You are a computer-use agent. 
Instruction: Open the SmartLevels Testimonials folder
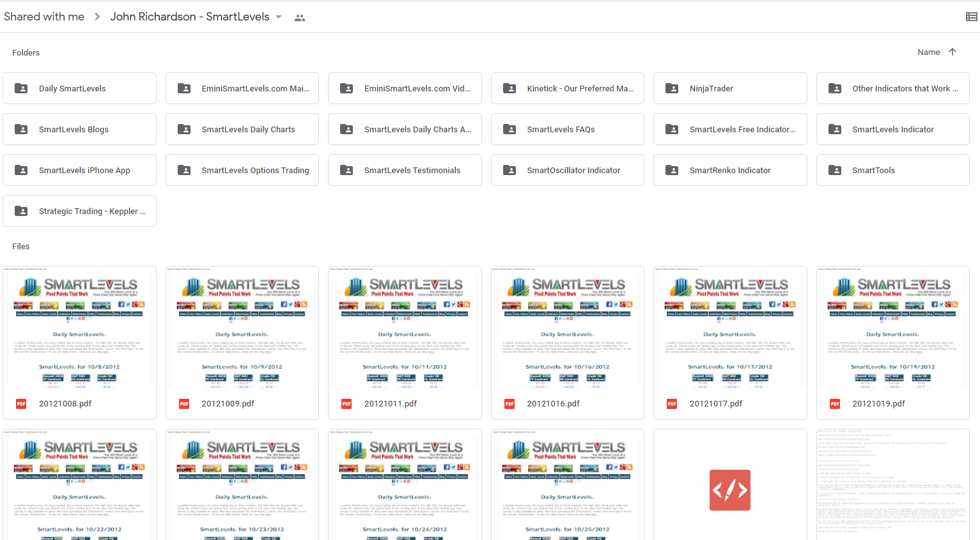[405, 170]
